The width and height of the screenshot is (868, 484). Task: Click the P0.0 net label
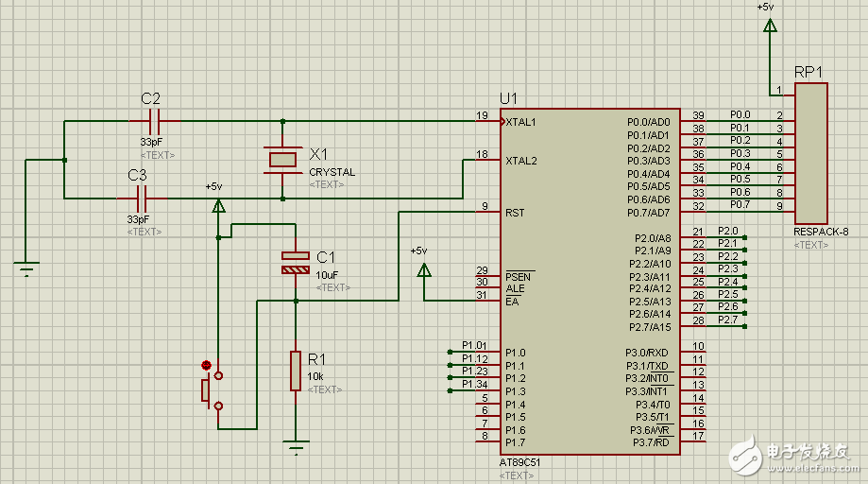[740, 114]
